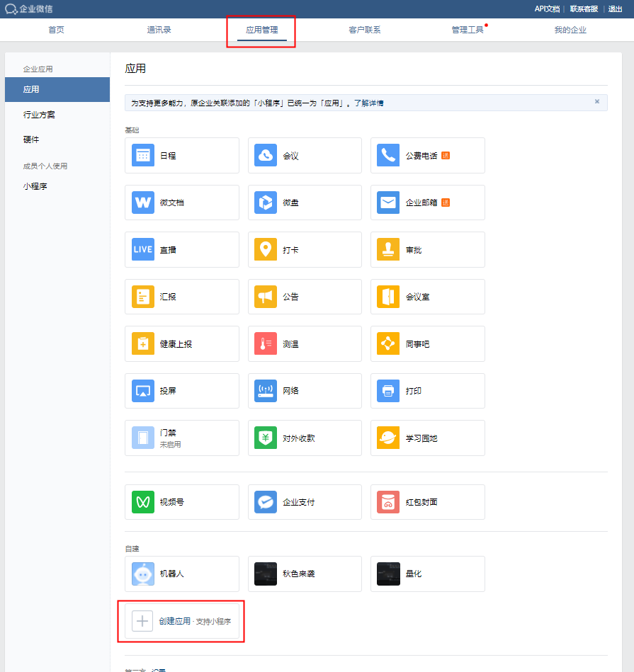The width and height of the screenshot is (634, 672).
Task: Open the 企业支付 app icon
Action: [x=266, y=502]
